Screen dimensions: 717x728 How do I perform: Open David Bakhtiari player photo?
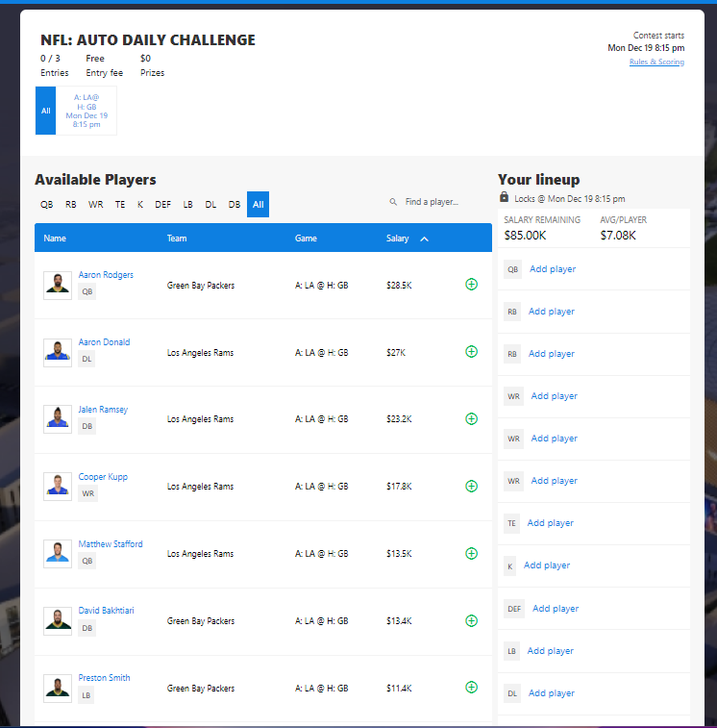[58, 621]
